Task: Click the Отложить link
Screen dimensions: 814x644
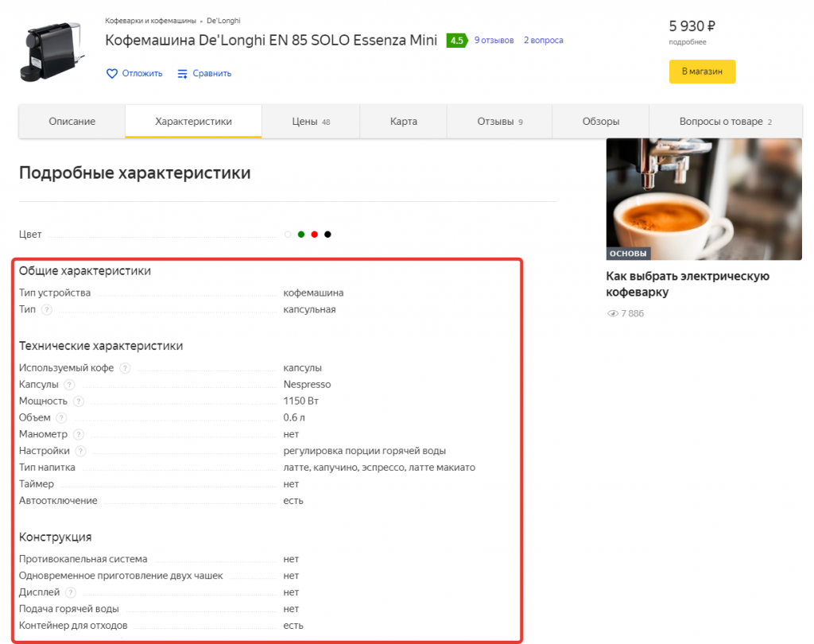Action: pyautogui.click(x=141, y=74)
